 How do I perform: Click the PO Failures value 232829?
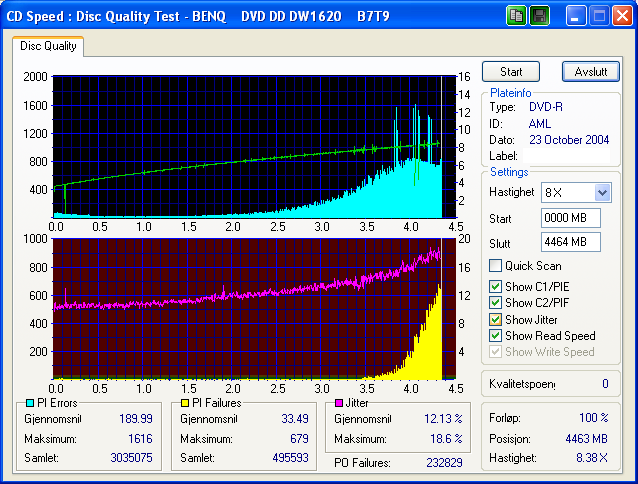[x=444, y=463]
